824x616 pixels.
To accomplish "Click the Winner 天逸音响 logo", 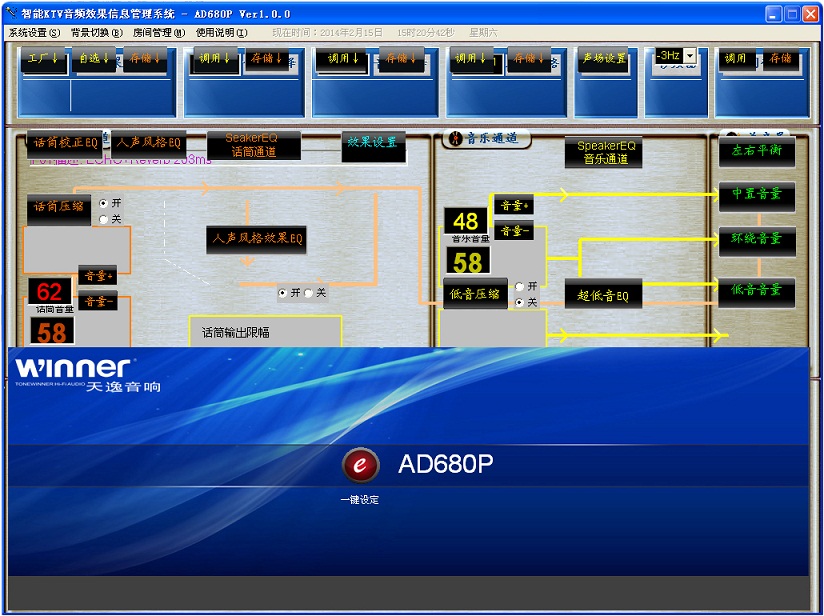I will pyautogui.click(x=88, y=375).
